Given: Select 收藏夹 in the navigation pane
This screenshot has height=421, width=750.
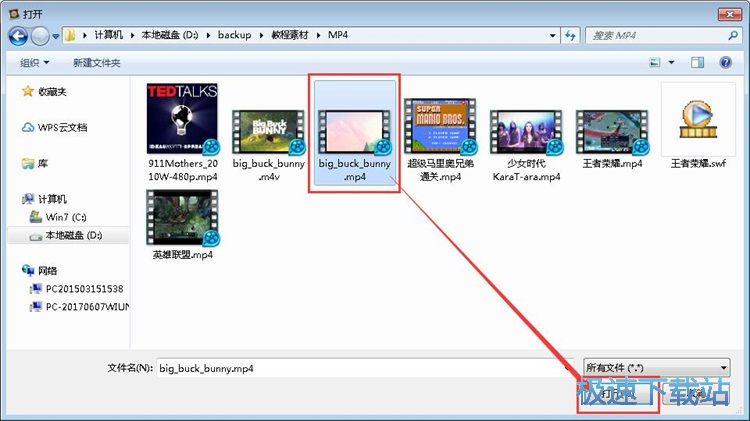Looking at the screenshot, I should pyautogui.click(x=52, y=91).
